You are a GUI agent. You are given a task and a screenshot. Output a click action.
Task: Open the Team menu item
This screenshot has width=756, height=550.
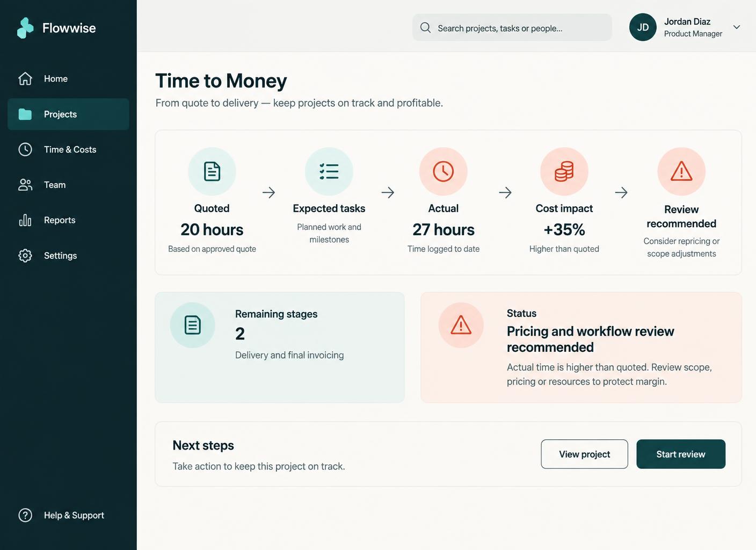[x=68, y=185]
